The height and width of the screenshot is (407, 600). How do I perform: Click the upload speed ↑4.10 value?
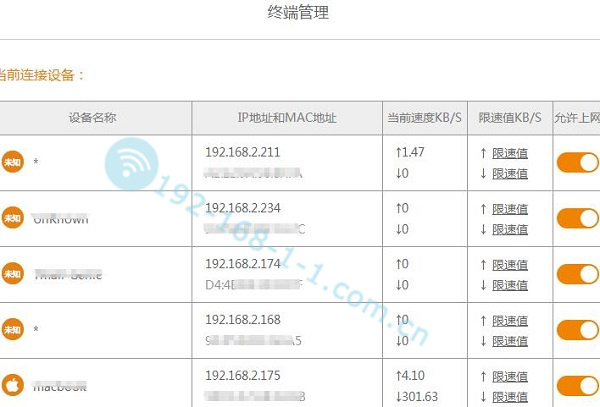click(410, 376)
